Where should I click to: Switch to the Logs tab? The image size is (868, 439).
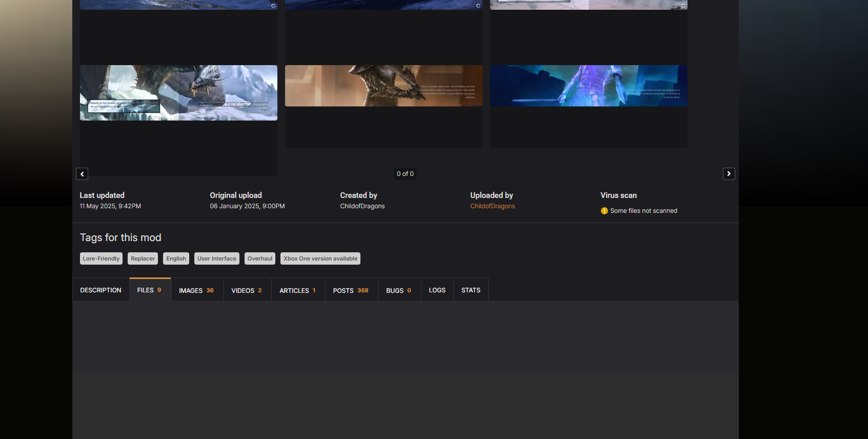[437, 290]
